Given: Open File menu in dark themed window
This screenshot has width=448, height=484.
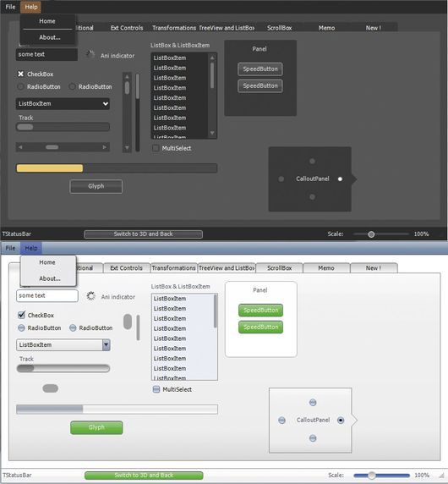Looking at the screenshot, I should [10, 7].
